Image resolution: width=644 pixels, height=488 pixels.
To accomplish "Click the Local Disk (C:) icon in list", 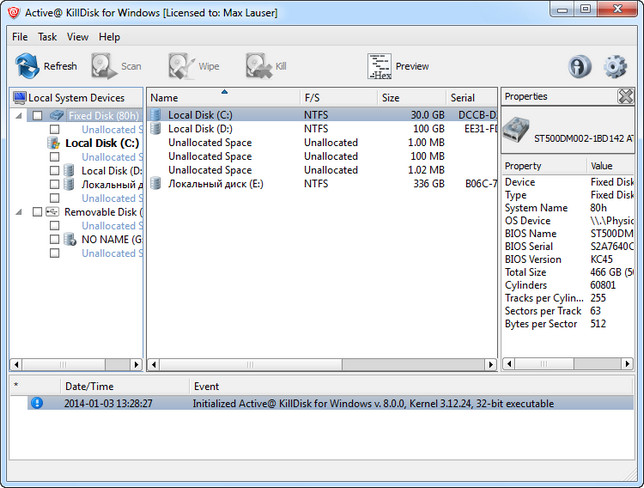I will tap(155, 115).
